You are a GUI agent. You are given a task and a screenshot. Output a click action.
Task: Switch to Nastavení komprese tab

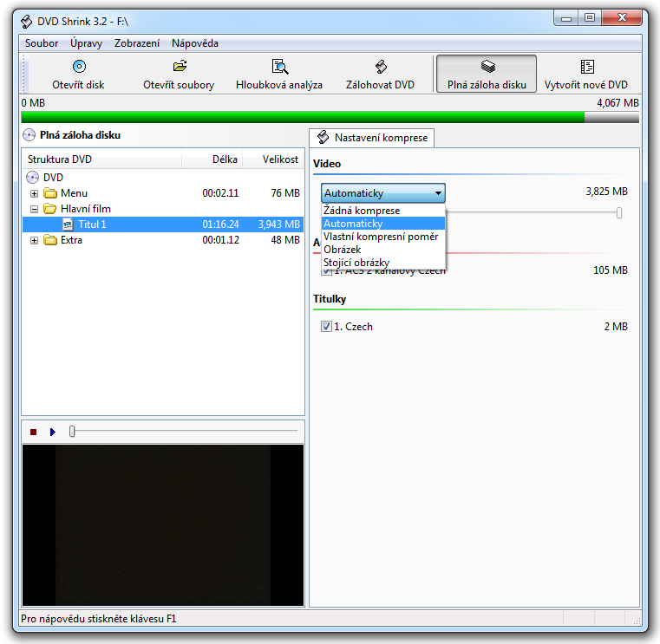pyautogui.click(x=372, y=138)
